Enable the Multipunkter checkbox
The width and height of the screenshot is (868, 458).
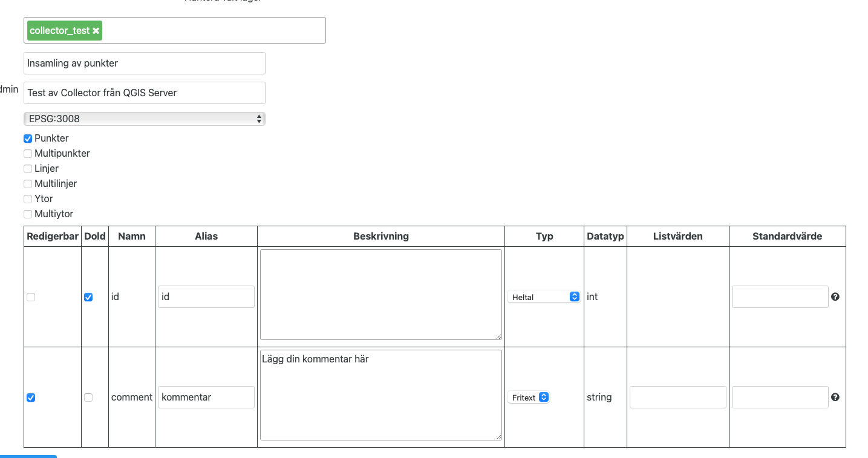[x=28, y=154]
